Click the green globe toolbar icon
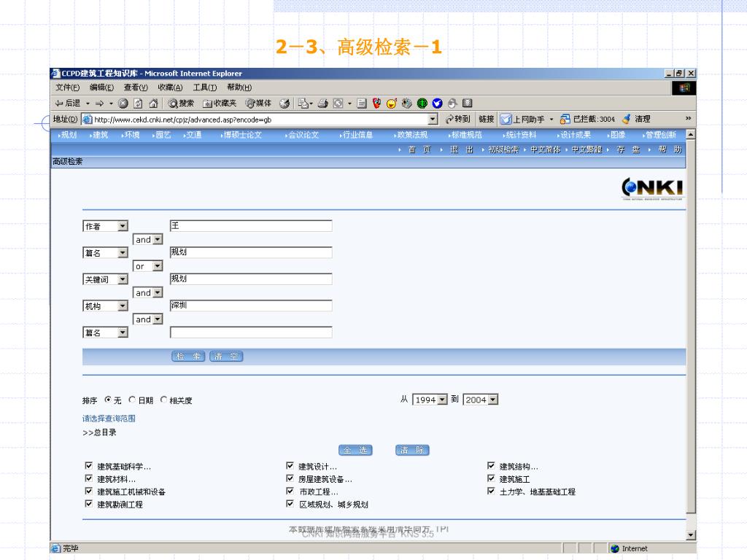This screenshot has width=747, height=560. [x=422, y=104]
